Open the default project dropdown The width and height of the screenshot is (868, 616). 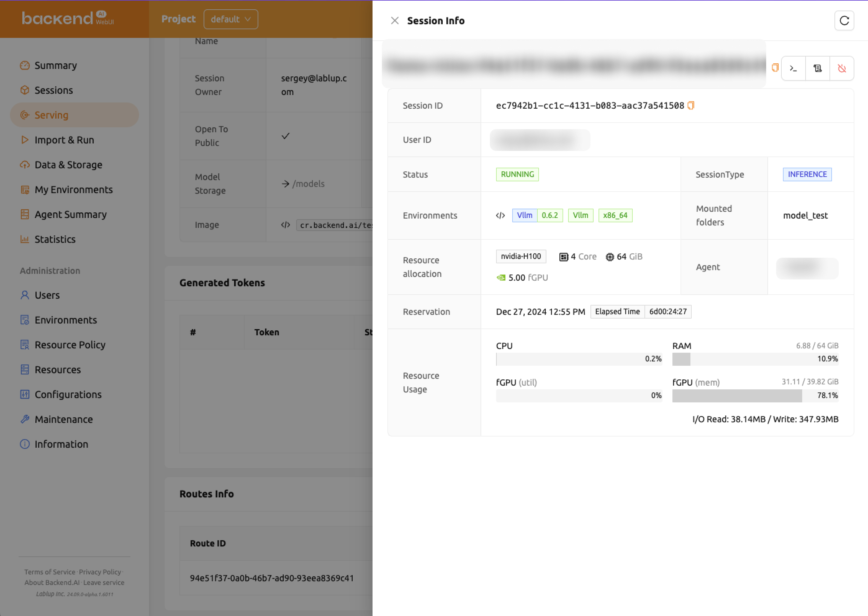(231, 19)
